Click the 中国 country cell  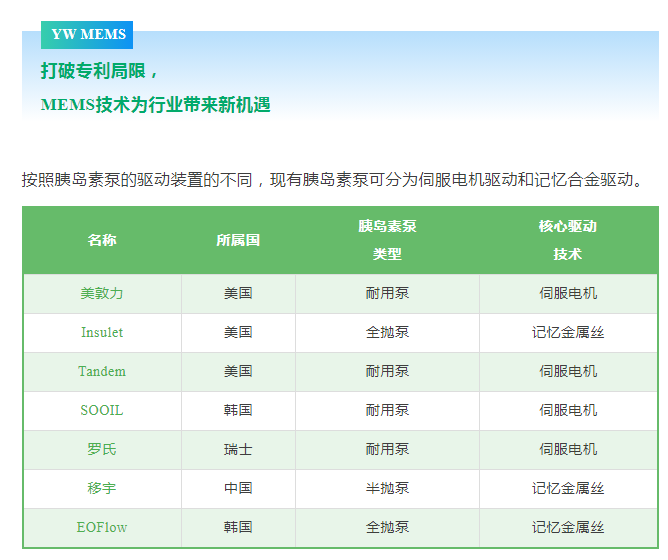pos(238,488)
